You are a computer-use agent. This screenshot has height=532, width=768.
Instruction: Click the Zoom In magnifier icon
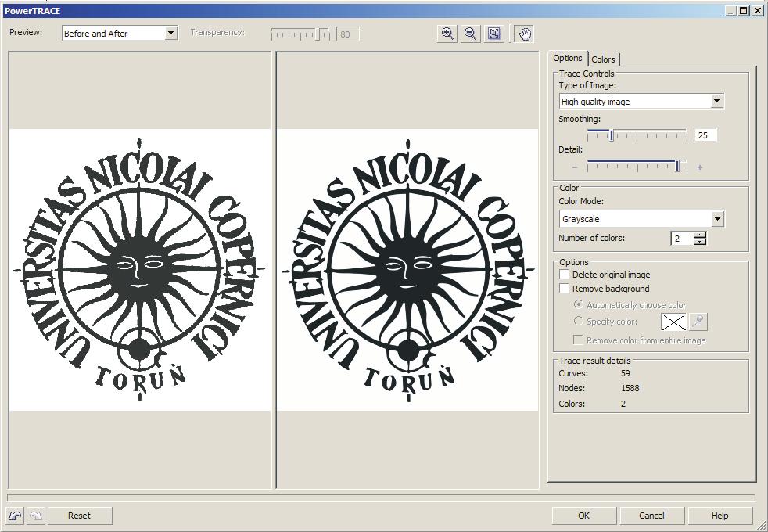tap(447, 34)
